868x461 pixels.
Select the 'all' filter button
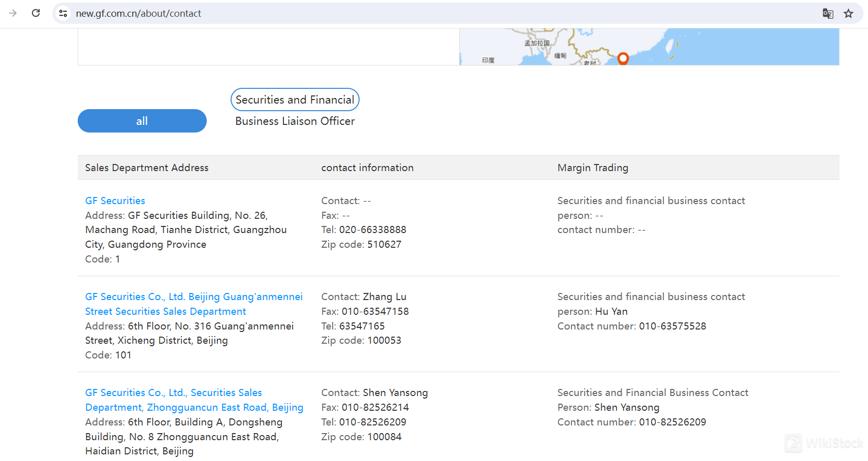(142, 121)
